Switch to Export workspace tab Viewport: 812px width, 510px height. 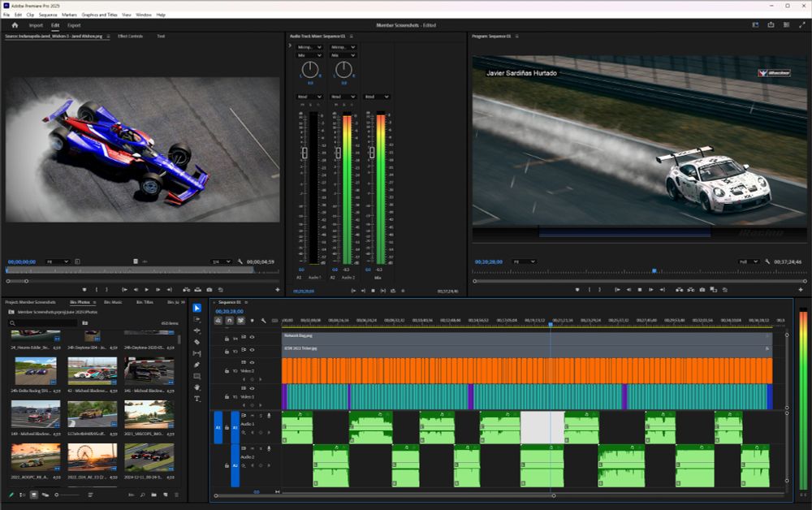click(74, 25)
